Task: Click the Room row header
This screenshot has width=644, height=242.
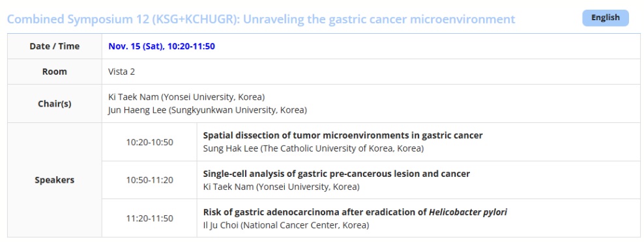Action: pos(55,72)
